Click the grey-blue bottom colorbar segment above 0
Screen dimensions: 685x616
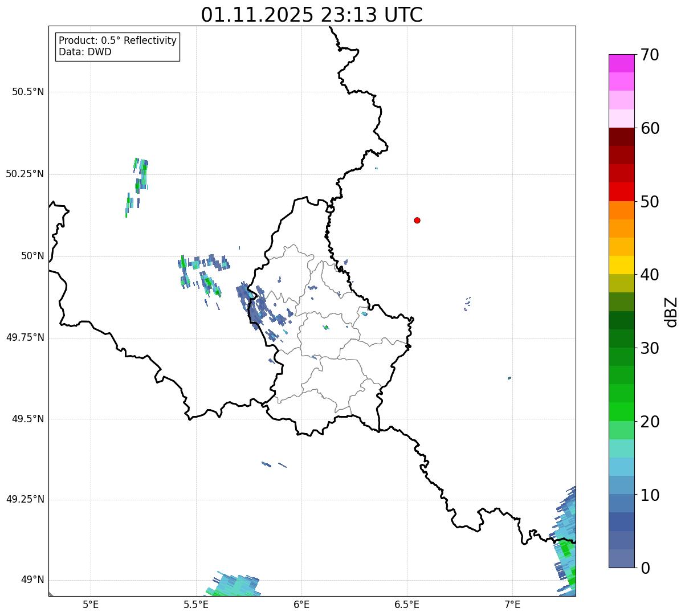click(621, 558)
